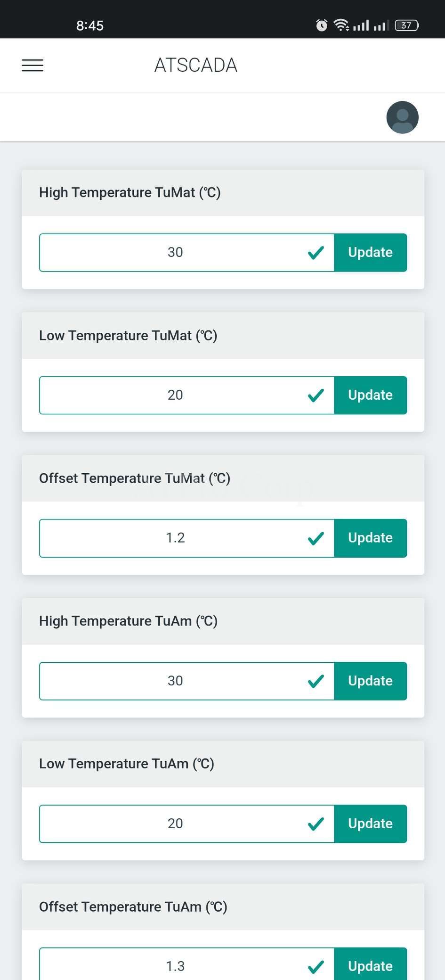This screenshot has height=980, width=445.
Task: Update the Low Temperature TuMat value
Action: click(x=370, y=395)
